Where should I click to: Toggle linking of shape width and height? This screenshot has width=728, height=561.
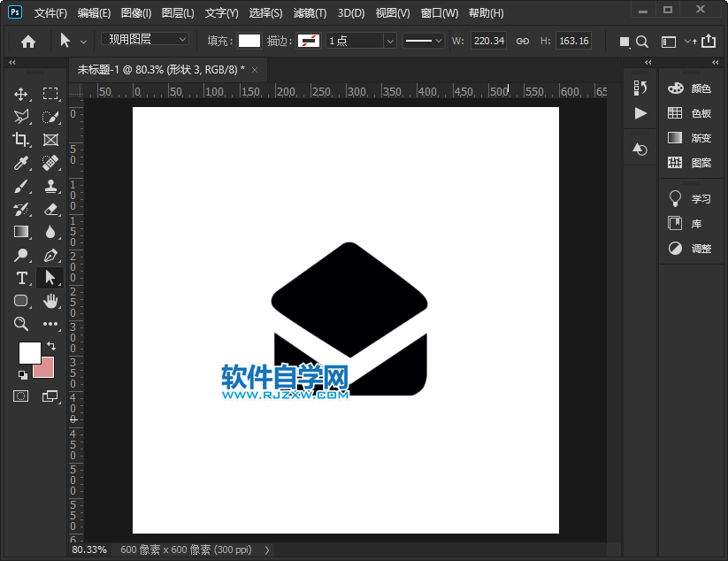point(525,40)
